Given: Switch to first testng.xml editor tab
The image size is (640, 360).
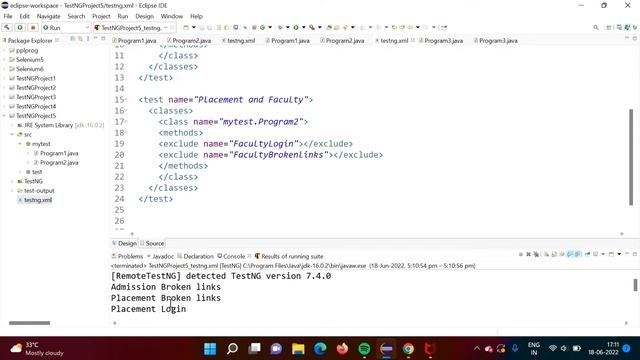Looking at the screenshot, I should tap(239, 40).
